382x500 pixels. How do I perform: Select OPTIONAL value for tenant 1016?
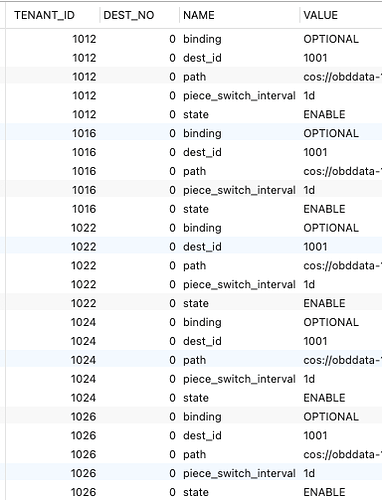331,134
